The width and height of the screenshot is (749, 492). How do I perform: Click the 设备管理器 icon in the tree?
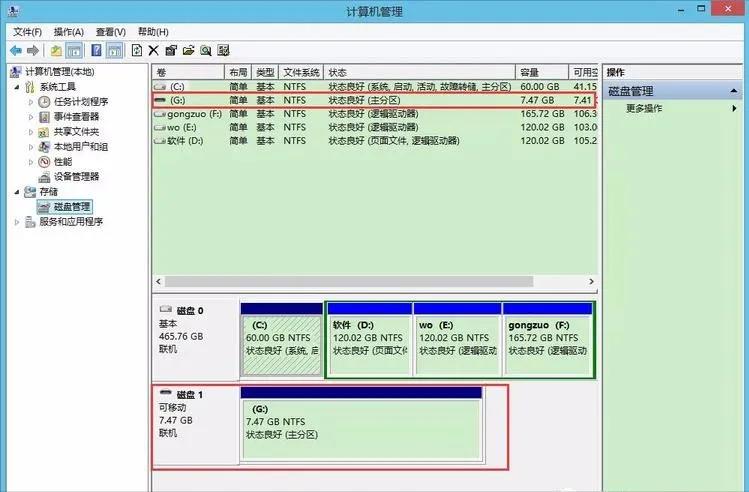coord(44,177)
